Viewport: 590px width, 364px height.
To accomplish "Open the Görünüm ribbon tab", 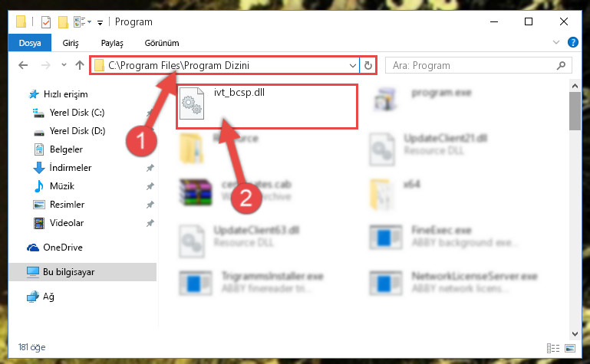I will tap(162, 43).
